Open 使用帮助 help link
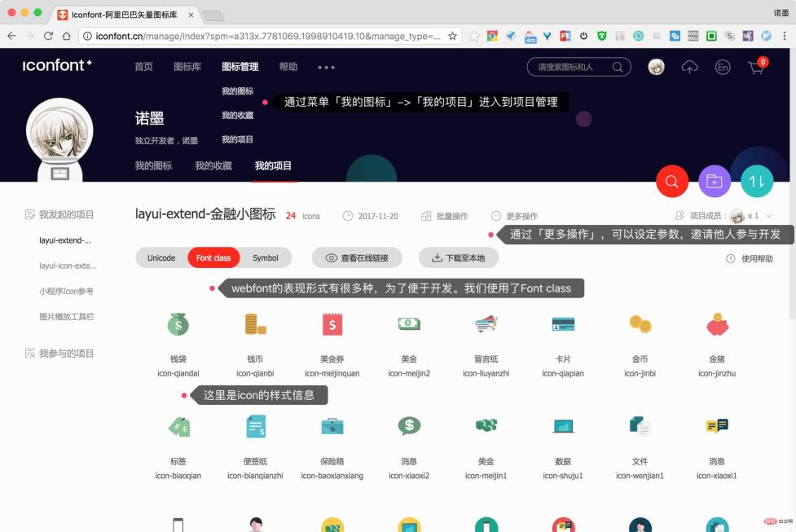 point(750,259)
